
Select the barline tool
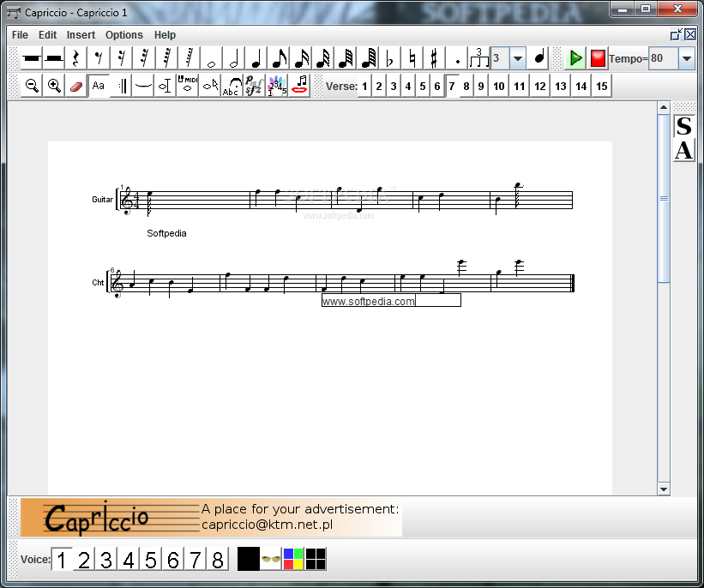click(121, 85)
